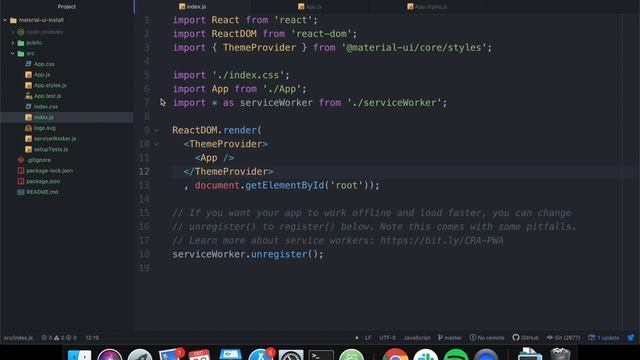Click '<App />' on line 11
Image resolution: width=640 pixels, height=360 pixels.
[214, 158]
